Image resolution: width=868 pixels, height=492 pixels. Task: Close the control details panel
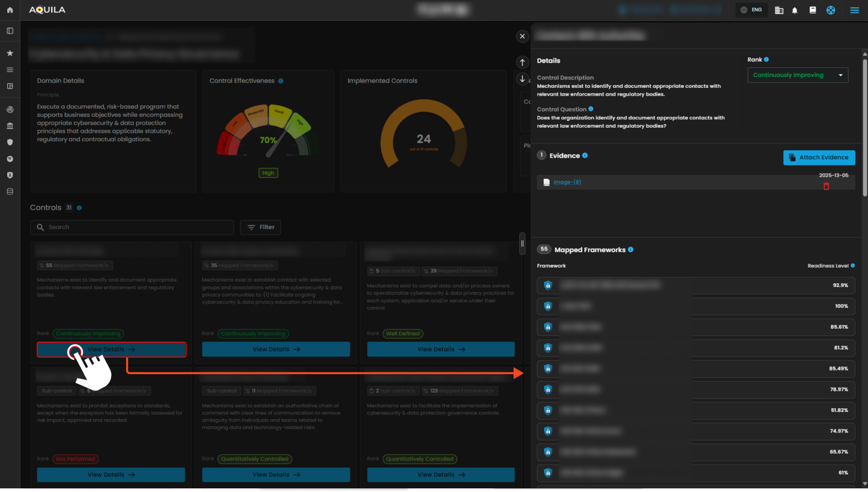coord(522,36)
